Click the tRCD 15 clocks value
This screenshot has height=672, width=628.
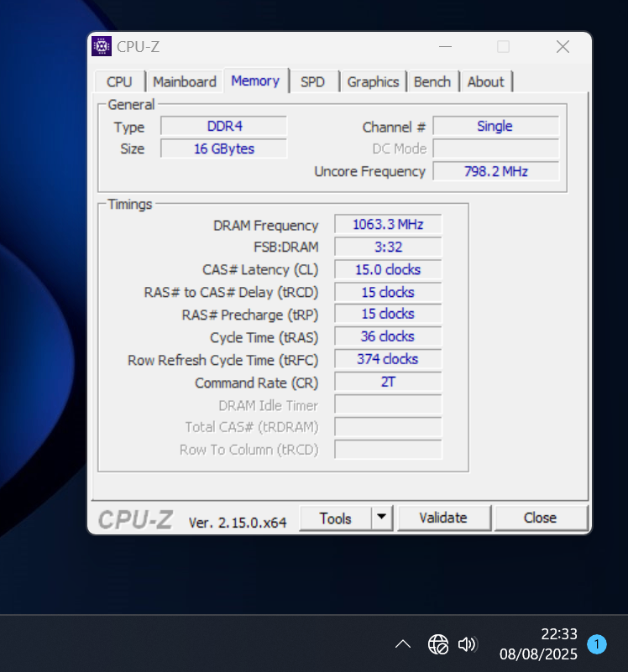(x=388, y=292)
